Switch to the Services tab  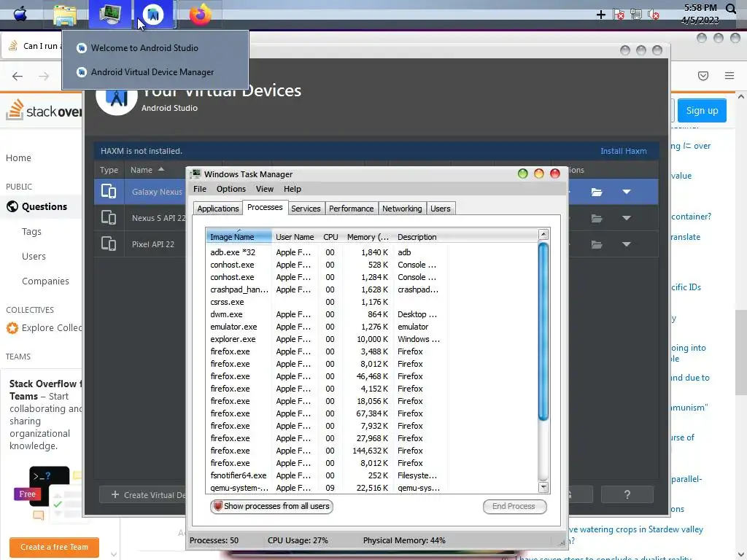(x=306, y=209)
